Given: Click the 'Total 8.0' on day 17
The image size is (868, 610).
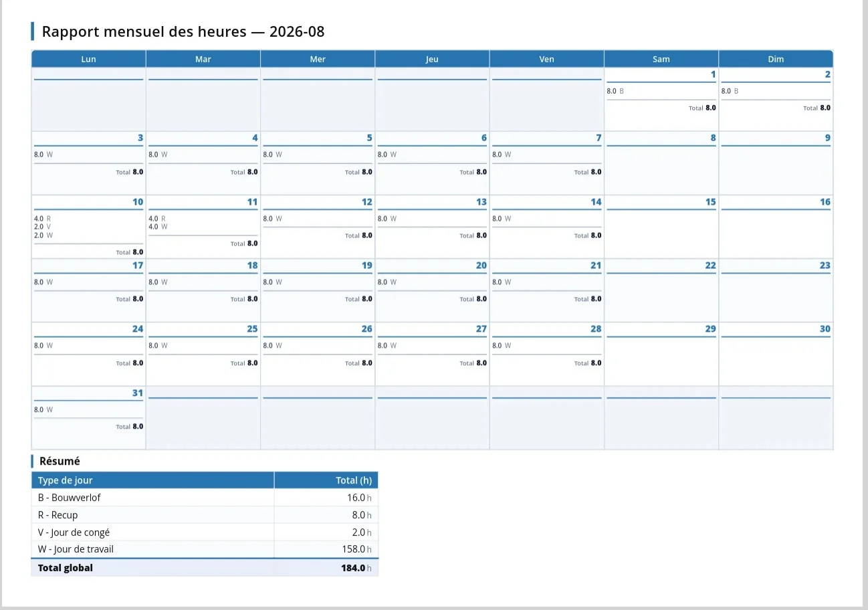Looking at the screenshot, I should pyautogui.click(x=130, y=299).
